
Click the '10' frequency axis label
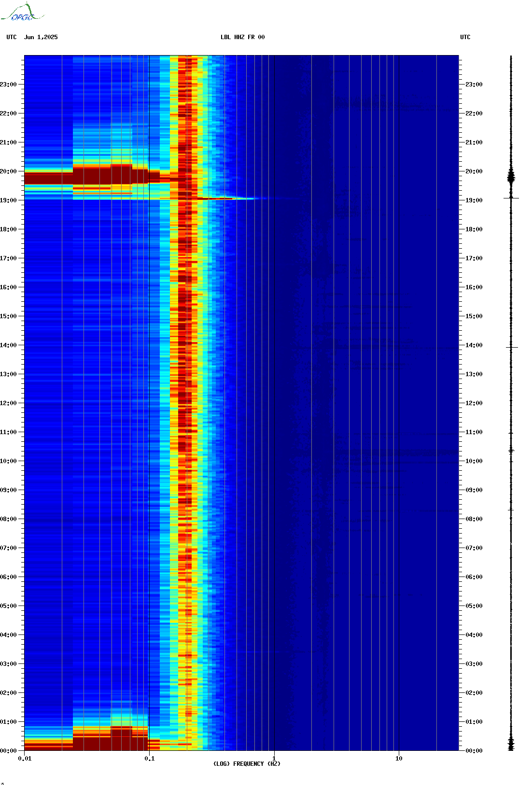399,759
